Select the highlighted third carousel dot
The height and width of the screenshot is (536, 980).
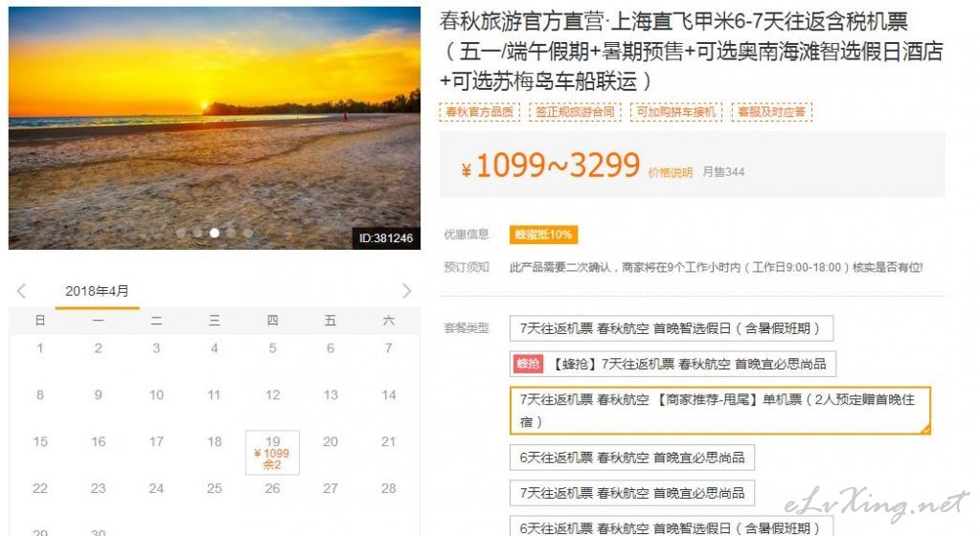click(x=215, y=233)
